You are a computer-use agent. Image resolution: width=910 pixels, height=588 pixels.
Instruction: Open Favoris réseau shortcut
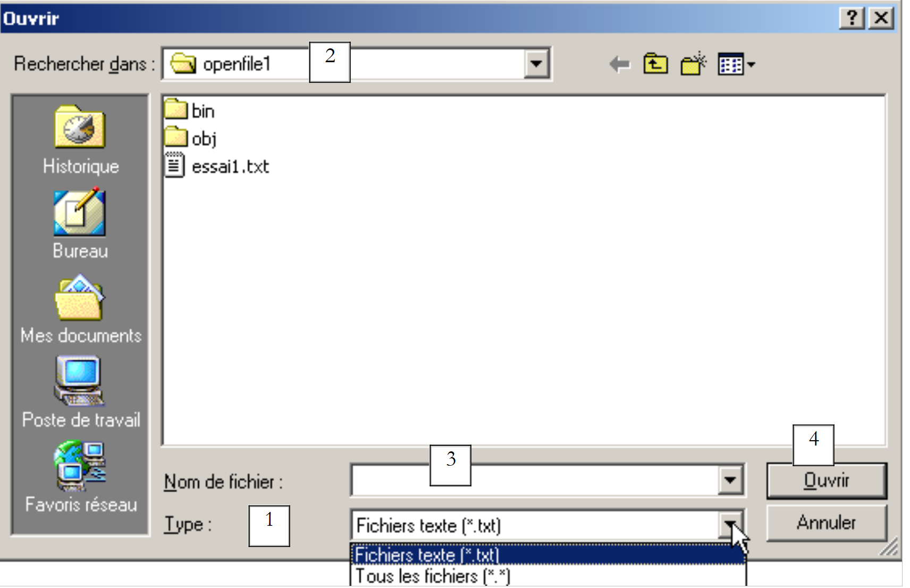click(x=81, y=477)
